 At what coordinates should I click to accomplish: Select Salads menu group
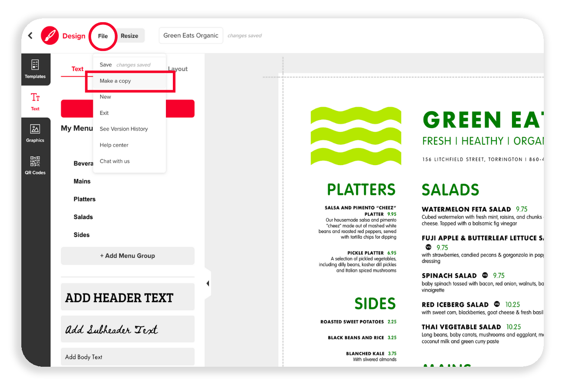pyautogui.click(x=83, y=217)
